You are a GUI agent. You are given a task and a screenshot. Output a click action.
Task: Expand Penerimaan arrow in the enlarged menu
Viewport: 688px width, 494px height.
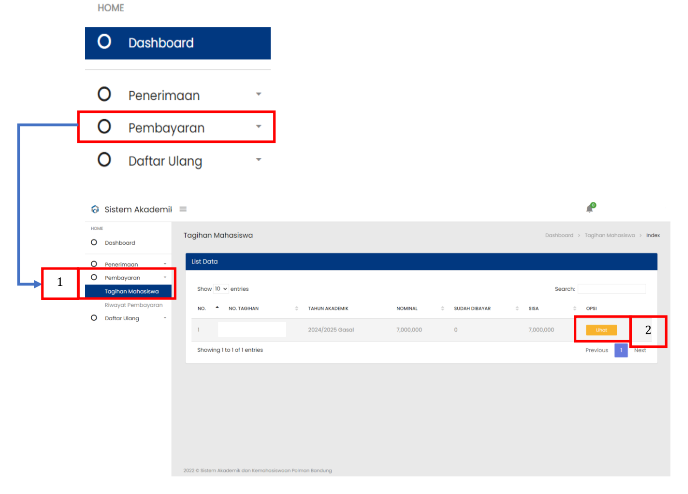click(x=258, y=94)
